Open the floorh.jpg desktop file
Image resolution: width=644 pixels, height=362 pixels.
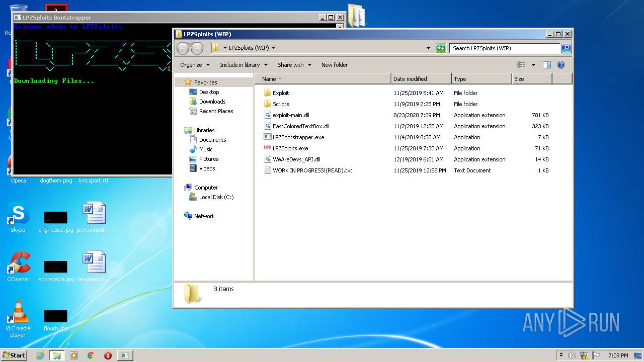pyautogui.click(x=55, y=319)
